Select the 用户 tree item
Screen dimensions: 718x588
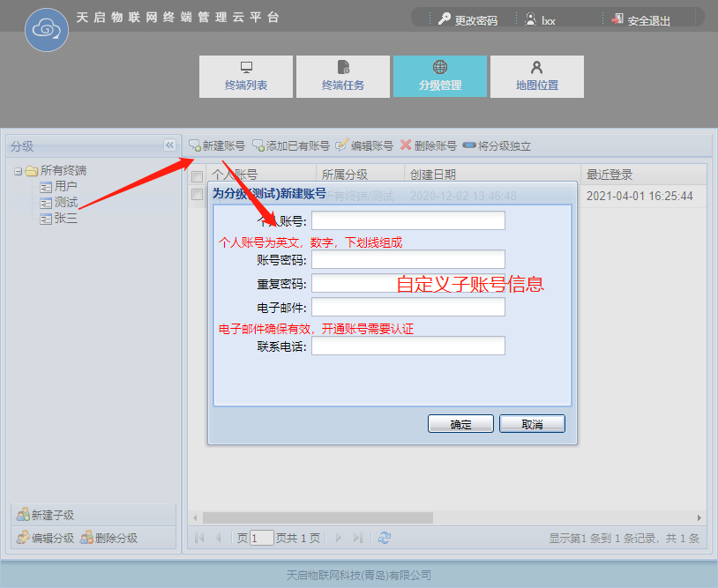58,186
